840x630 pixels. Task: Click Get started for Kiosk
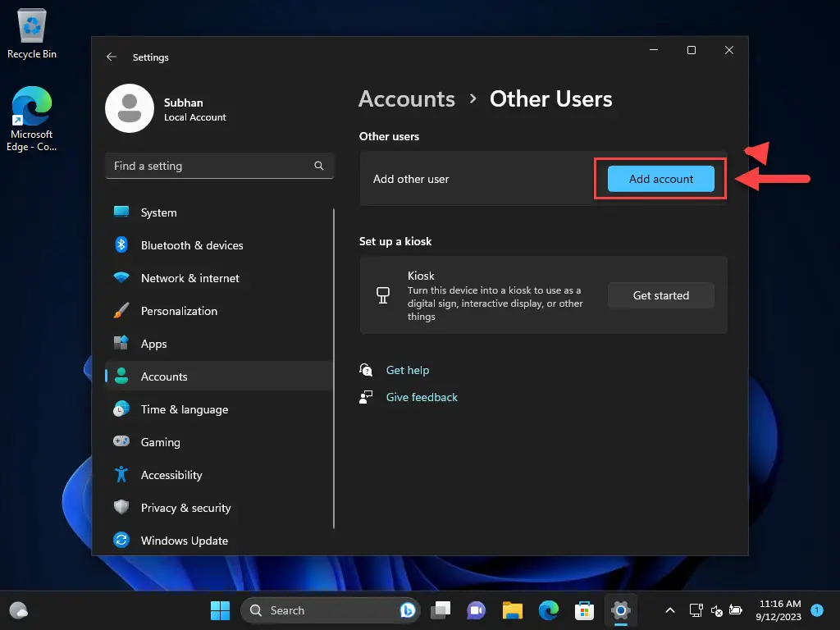tap(660, 295)
